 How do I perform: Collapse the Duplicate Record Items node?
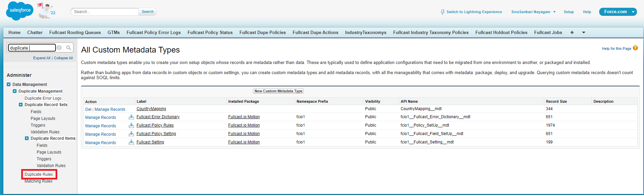[27, 138]
